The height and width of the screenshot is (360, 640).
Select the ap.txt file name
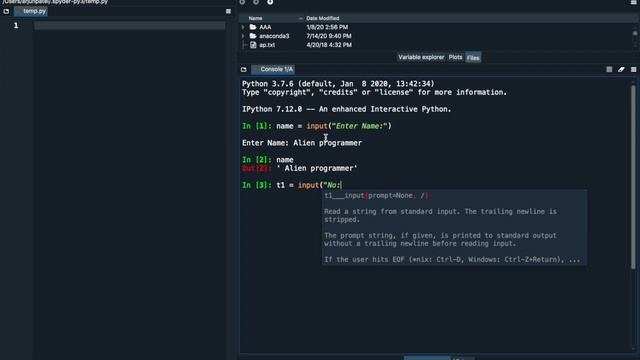point(267,45)
